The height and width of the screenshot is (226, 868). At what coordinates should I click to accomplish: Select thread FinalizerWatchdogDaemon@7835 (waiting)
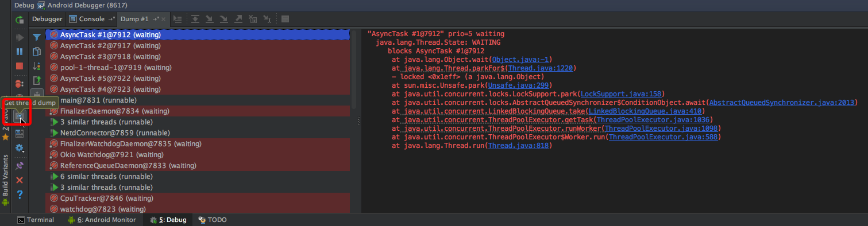click(198, 144)
